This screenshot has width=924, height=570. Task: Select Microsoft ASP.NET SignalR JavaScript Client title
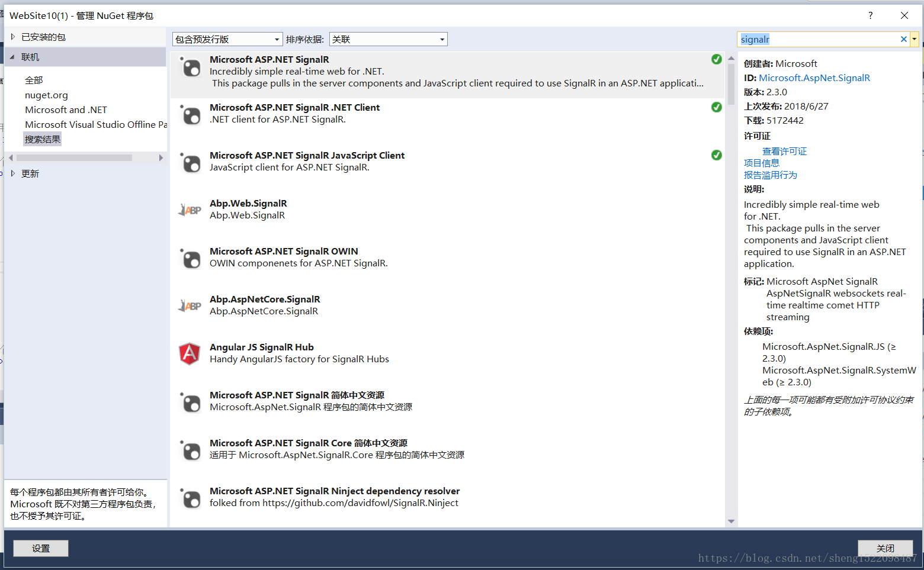307,155
